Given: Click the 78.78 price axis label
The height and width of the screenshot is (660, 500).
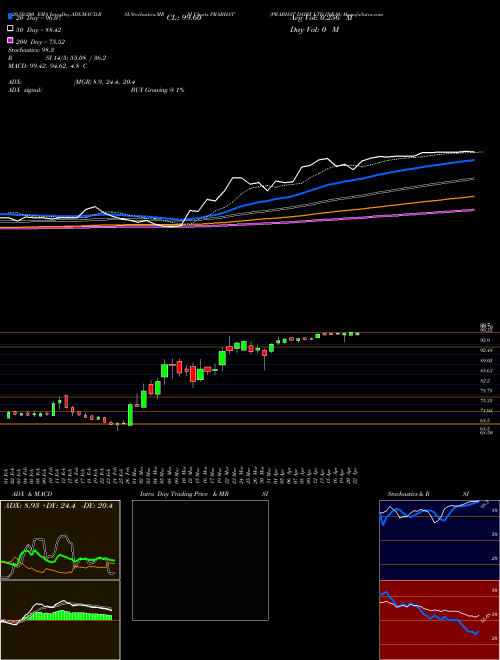Looking at the screenshot, I should (x=486, y=391).
